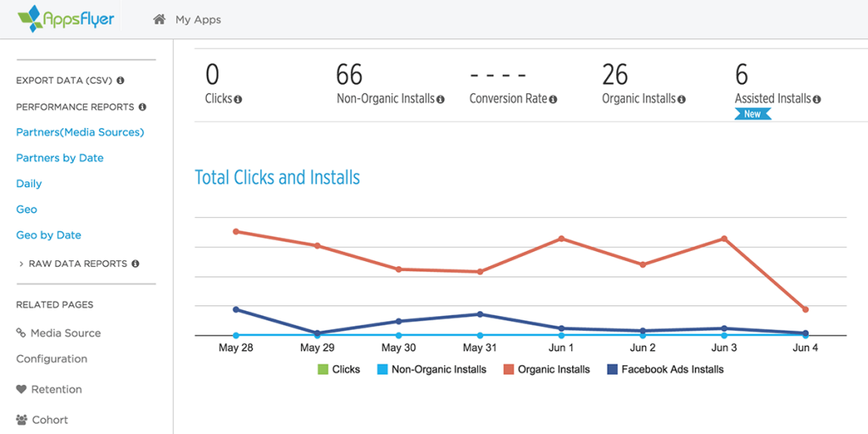Click info icon beside Performance Reports
868x434 pixels.
pos(142,107)
